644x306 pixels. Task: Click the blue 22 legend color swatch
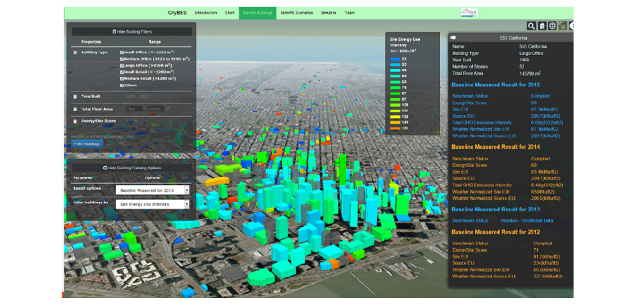[395, 60]
